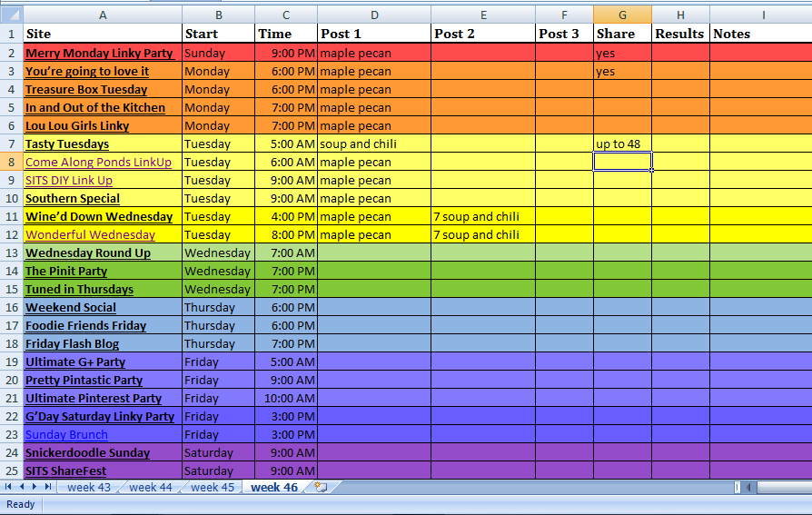Select row 8 header
The image size is (812, 515).
coord(12,162)
